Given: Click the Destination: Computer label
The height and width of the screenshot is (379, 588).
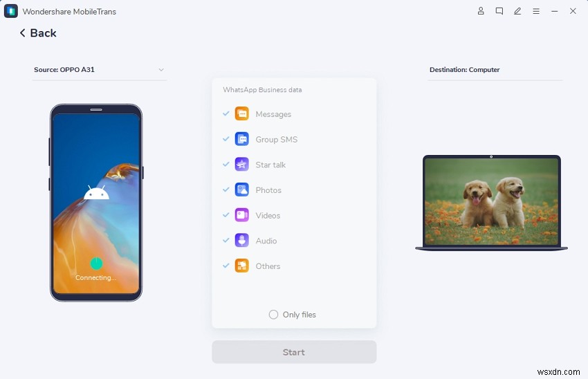Looking at the screenshot, I should tap(464, 70).
